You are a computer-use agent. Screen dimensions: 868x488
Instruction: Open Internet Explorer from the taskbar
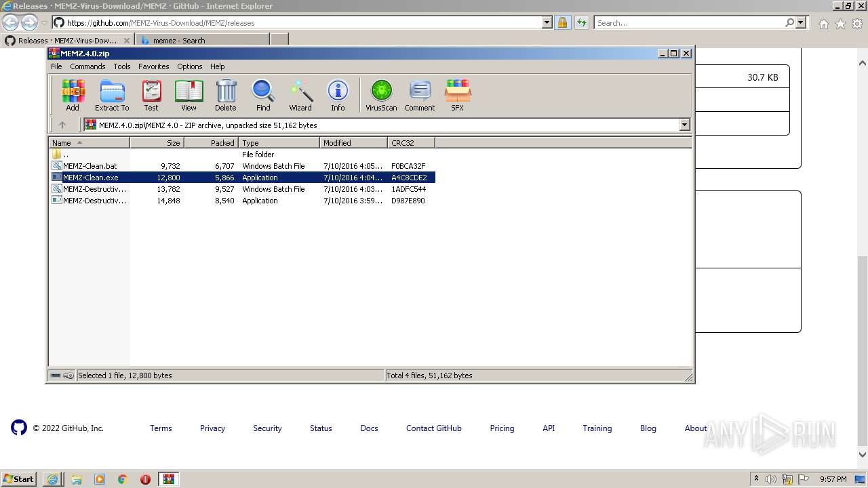52,479
